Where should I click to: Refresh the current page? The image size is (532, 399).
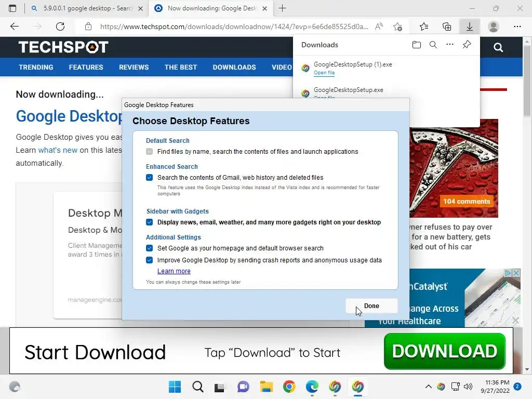[x=60, y=26]
